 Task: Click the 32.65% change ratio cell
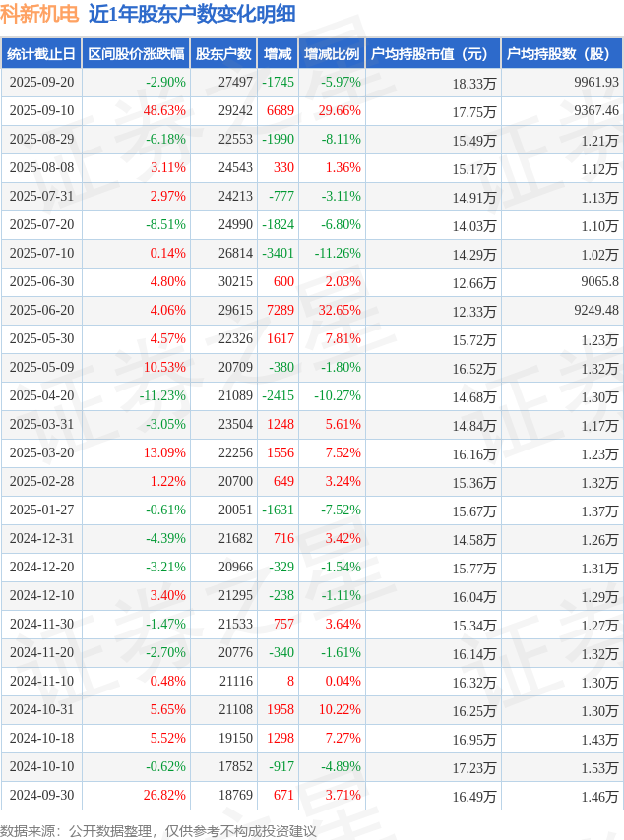340,311
